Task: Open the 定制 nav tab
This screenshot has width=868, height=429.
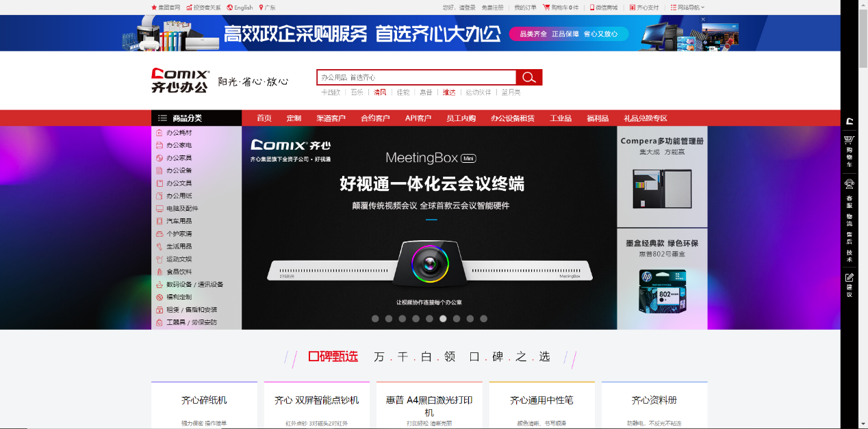Action: 294,118
